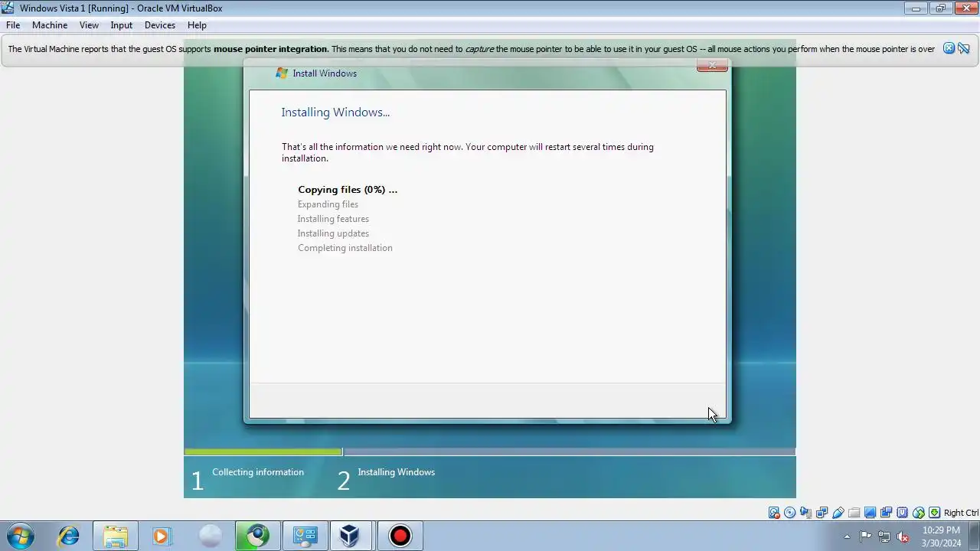Open the Devices menu

[x=160, y=25]
